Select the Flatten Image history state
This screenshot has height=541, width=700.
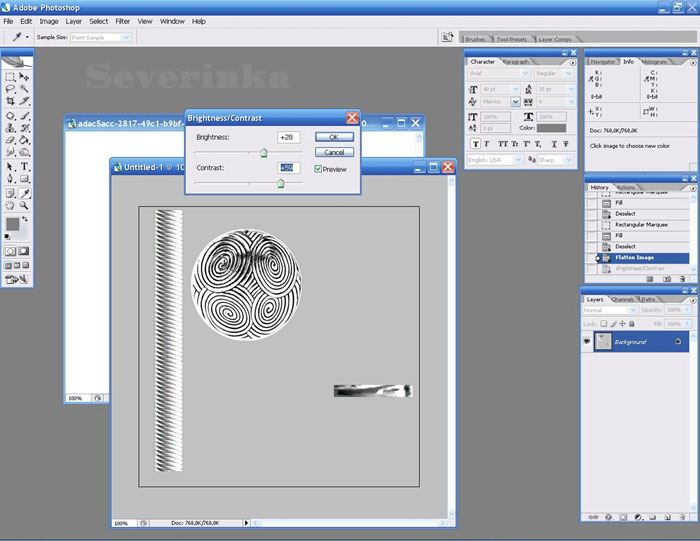pos(635,257)
